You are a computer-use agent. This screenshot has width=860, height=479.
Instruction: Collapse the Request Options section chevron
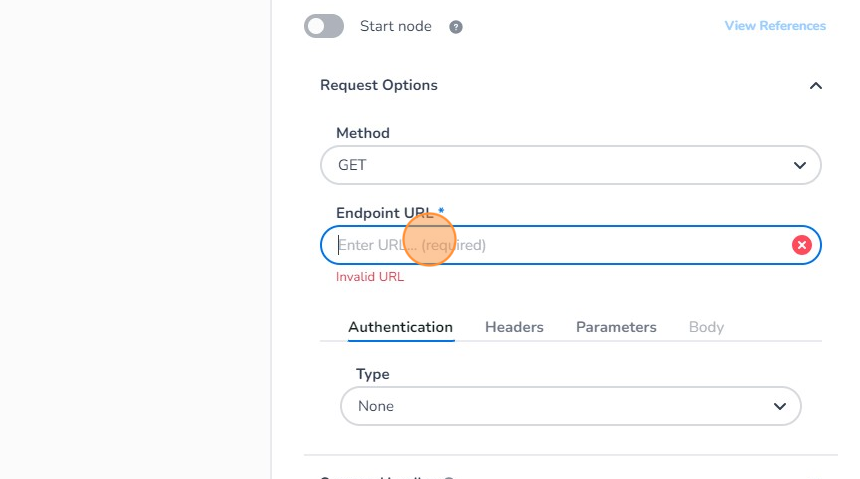click(815, 86)
